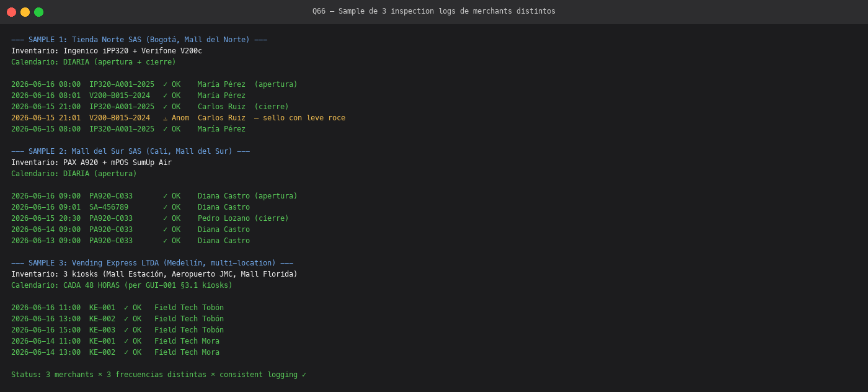This screenshot has width=868, height=392.
Task: Select the 'SAMPLE 1: Tienda Norte SAS' header
Action: (139, 40)
